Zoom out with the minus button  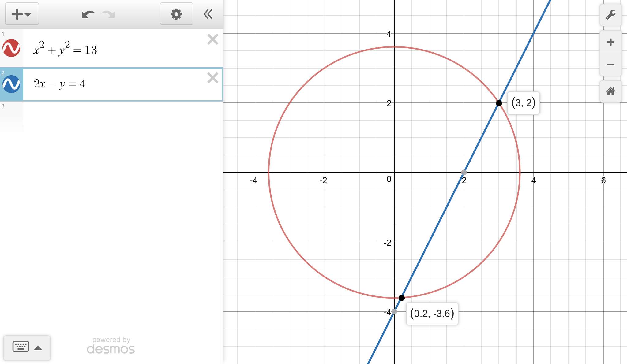610,65
